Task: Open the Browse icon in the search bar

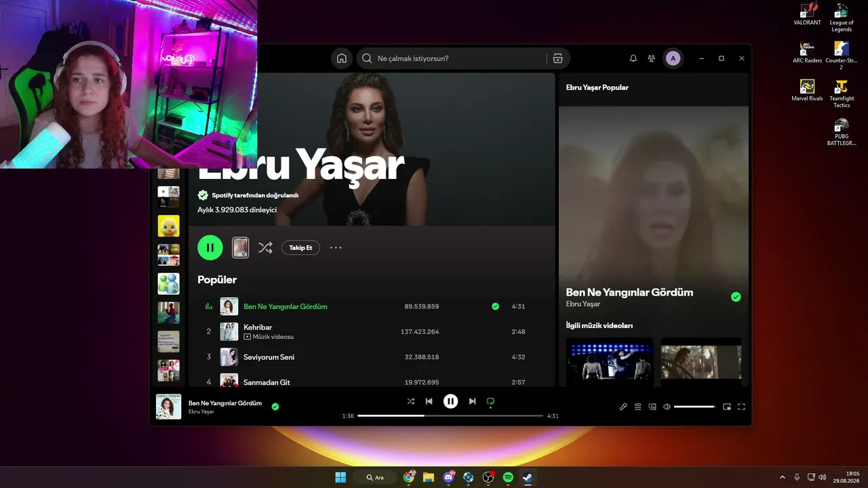Action: click(x=558, y=58)
